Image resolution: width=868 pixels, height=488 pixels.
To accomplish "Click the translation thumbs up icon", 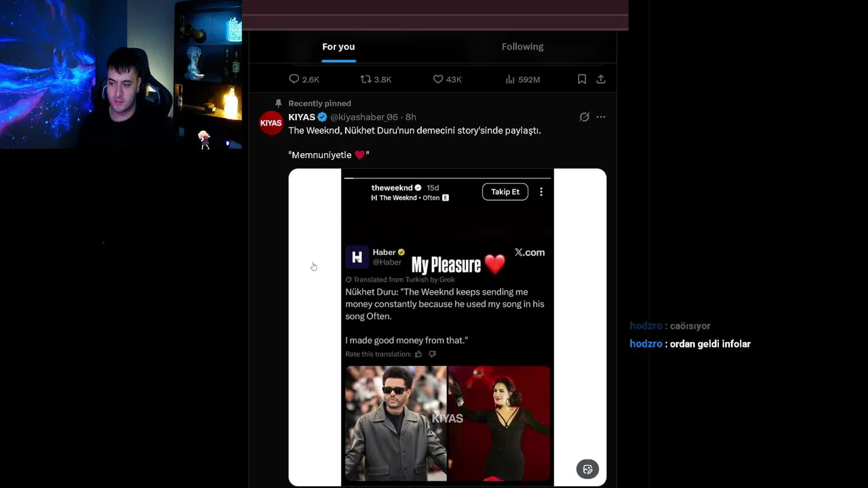I will pos(418,354).
